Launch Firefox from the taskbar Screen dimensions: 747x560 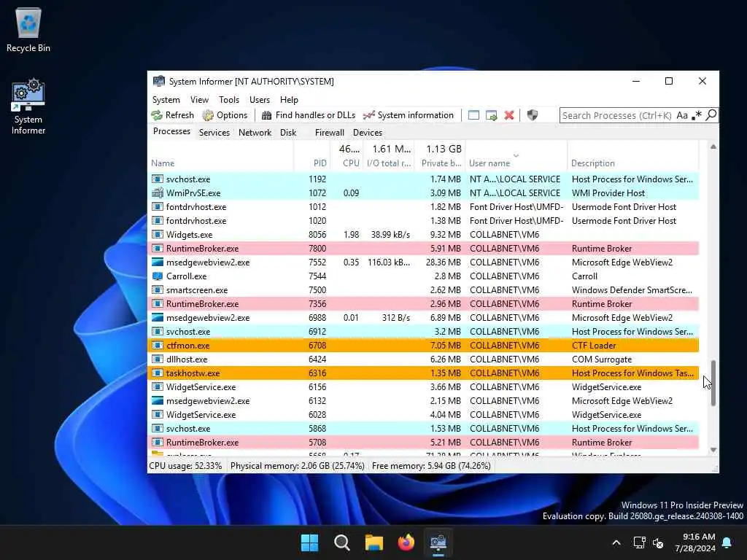(406, 542)
